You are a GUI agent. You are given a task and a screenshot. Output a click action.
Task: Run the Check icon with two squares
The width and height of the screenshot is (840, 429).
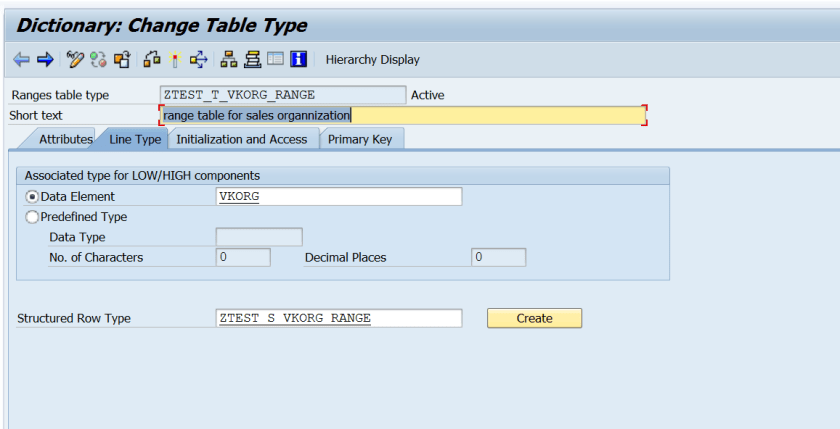click(152, 59)
